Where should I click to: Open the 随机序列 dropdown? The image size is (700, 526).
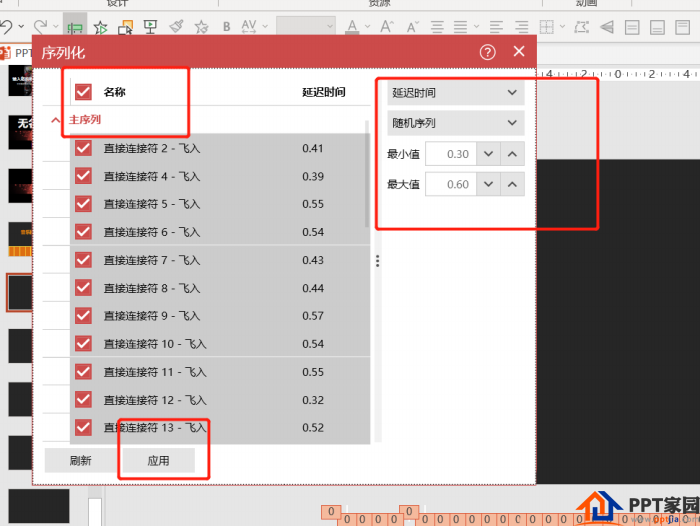tap(456, 123)
